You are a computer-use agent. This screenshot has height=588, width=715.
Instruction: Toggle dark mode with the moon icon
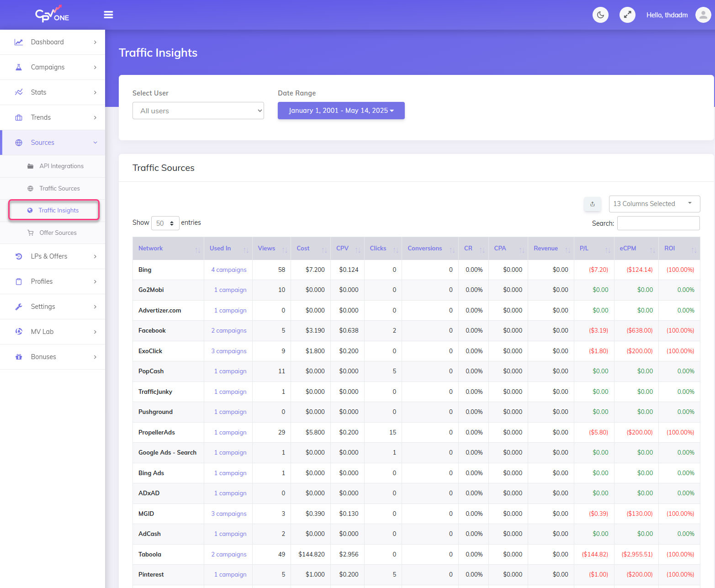tap(600, 15)
